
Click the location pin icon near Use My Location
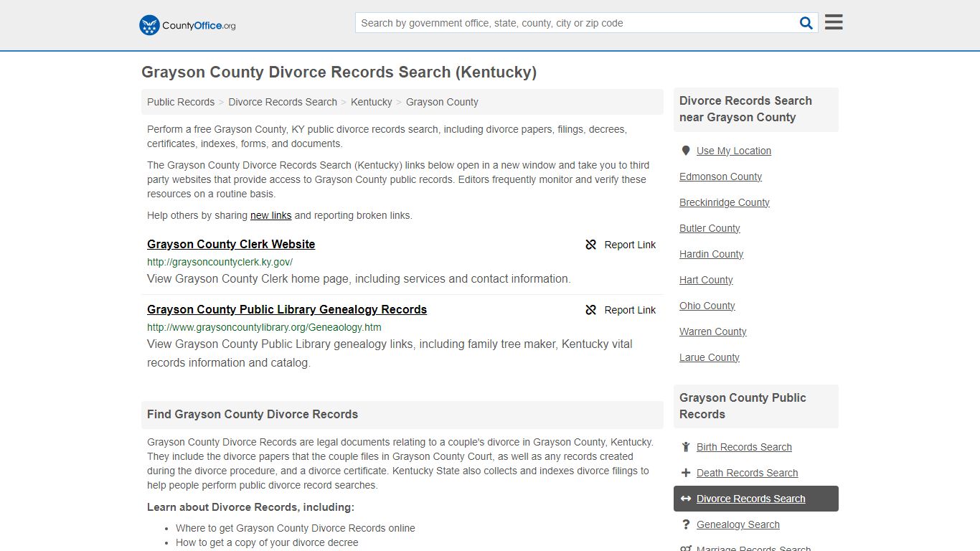pyautogui.click(x=685, y=151)
